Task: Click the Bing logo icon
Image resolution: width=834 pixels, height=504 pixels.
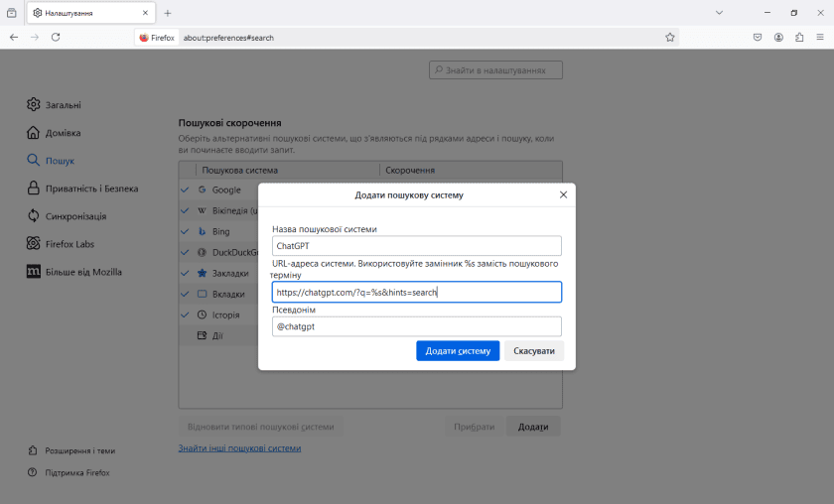Action: pyautogui.click(x=203, y=231)
